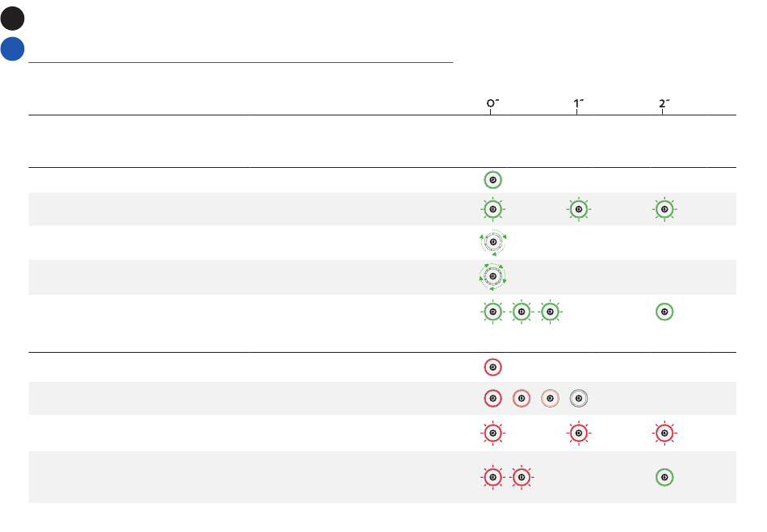Select the 0″ time marker
Image resolution: width=767 pixels, height=532 pixels.
pos(492,103)
